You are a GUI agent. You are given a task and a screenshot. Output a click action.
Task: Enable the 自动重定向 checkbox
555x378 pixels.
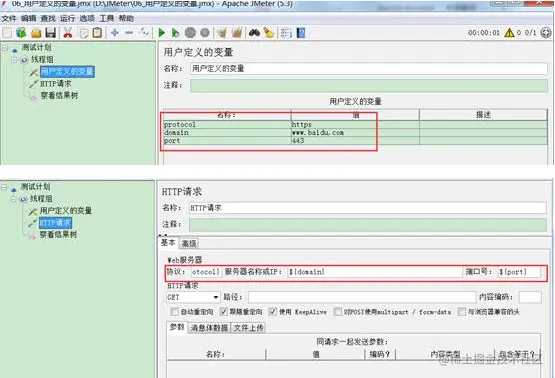click(174, 312)
